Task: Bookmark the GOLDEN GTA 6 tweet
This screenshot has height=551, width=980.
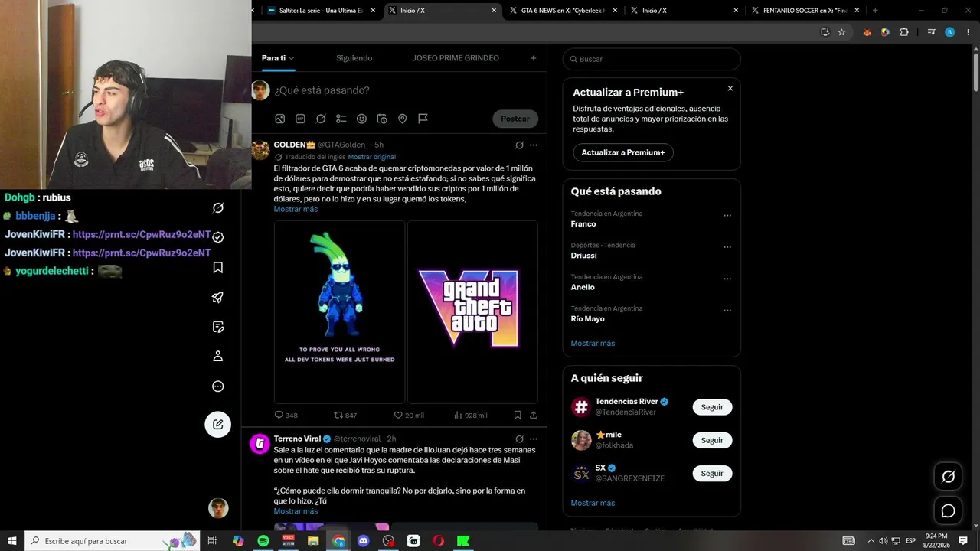Action: 518,415
